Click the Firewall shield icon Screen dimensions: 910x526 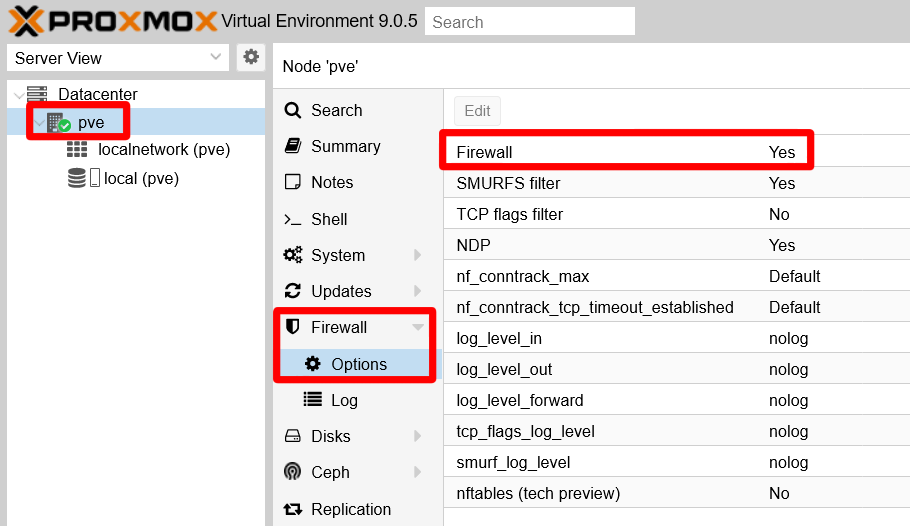click(x=292, y=327)
